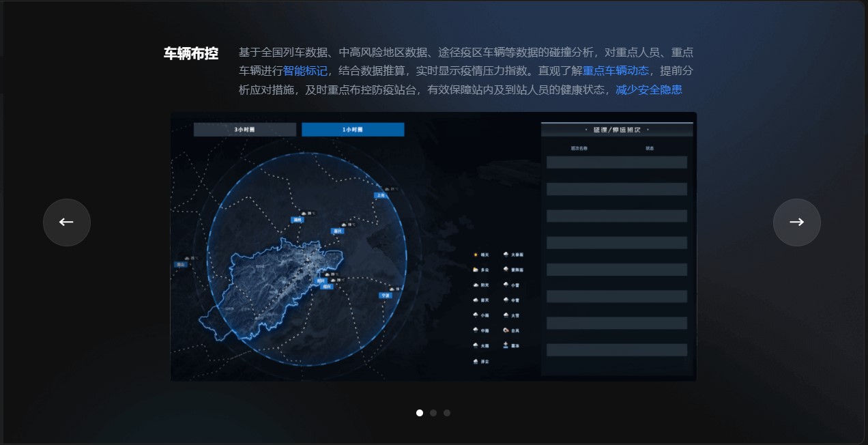Click the 浮尘 dust legend icon

(476, 361)
